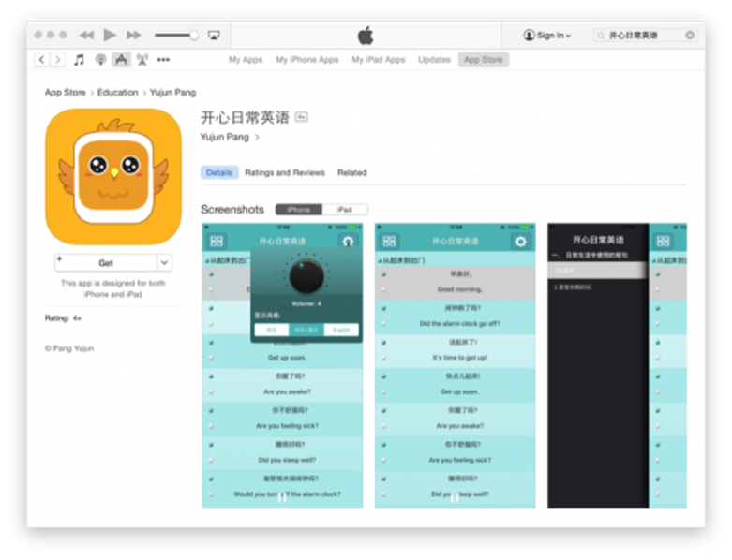This screenshot has height=560, width=732.
Task: Open the first screenshot with volume dial
Action: [282, 365]
